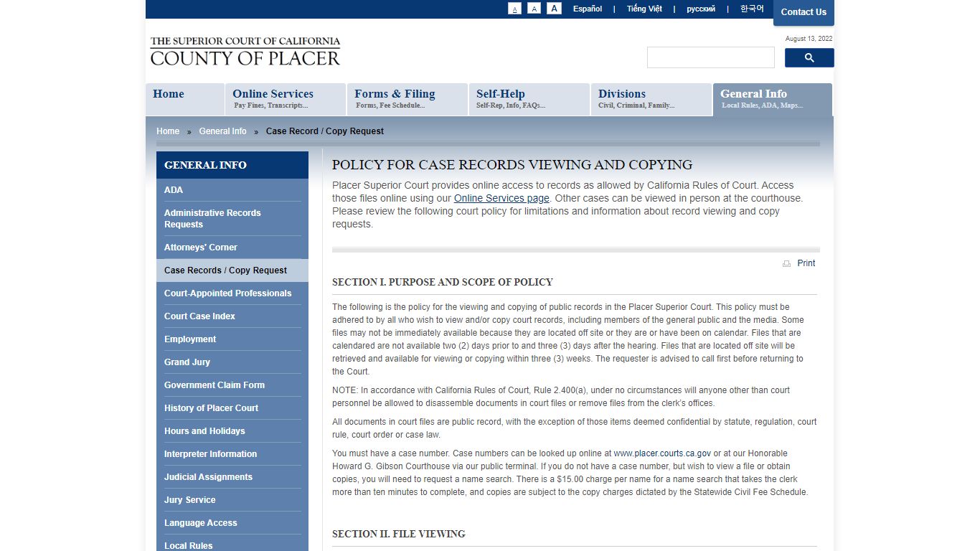Click the magnifier search button
980x551 pixels.
[x=809, y=57]
